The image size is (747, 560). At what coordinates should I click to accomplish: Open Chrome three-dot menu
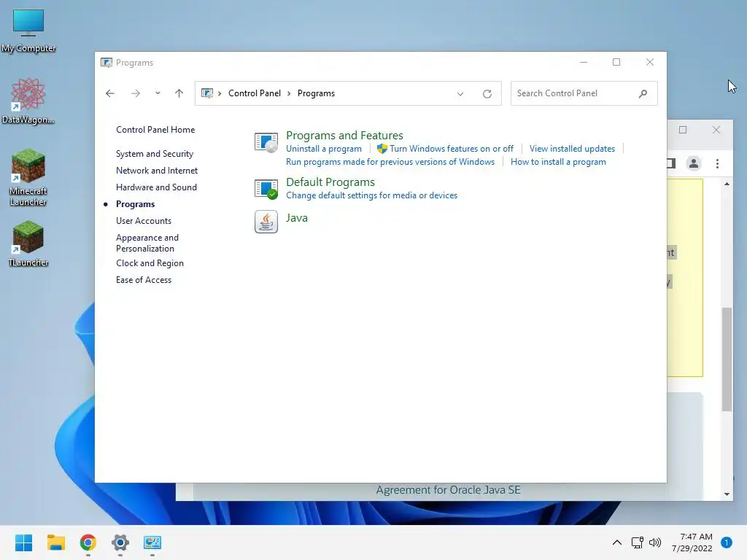point(718,164)
